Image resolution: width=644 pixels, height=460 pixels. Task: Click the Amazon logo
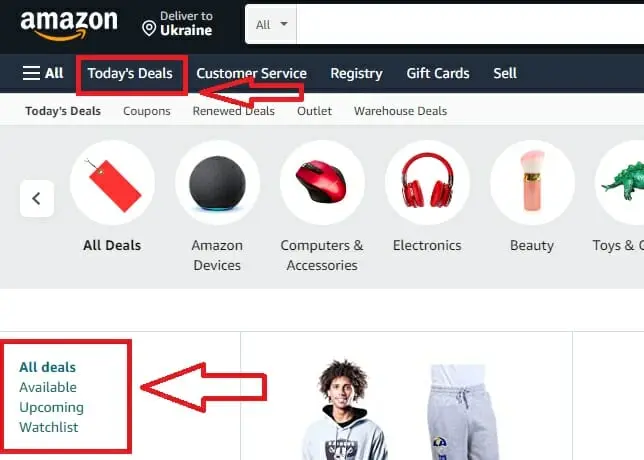pyautogui.click(x=69, y=25)
